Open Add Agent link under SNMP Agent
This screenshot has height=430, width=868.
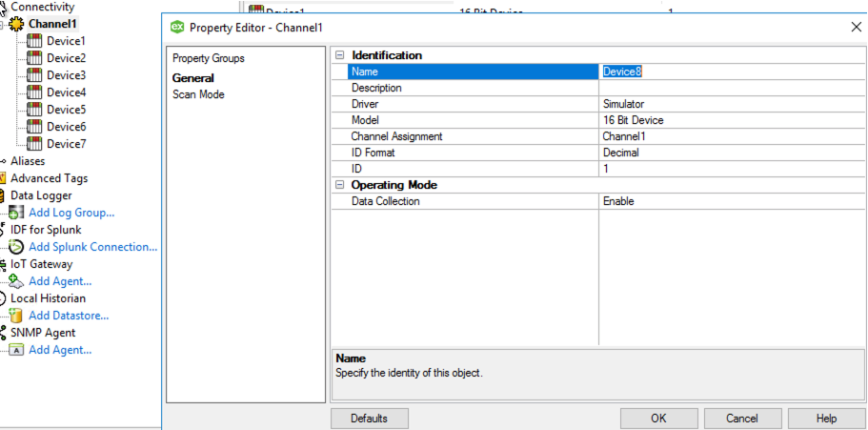pos(60,350)
